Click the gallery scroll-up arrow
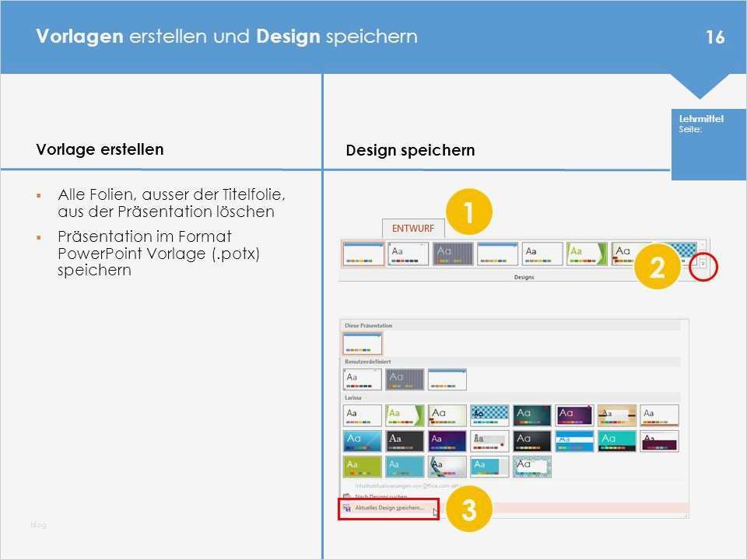 pyautogui.click(x=702, y=243)
